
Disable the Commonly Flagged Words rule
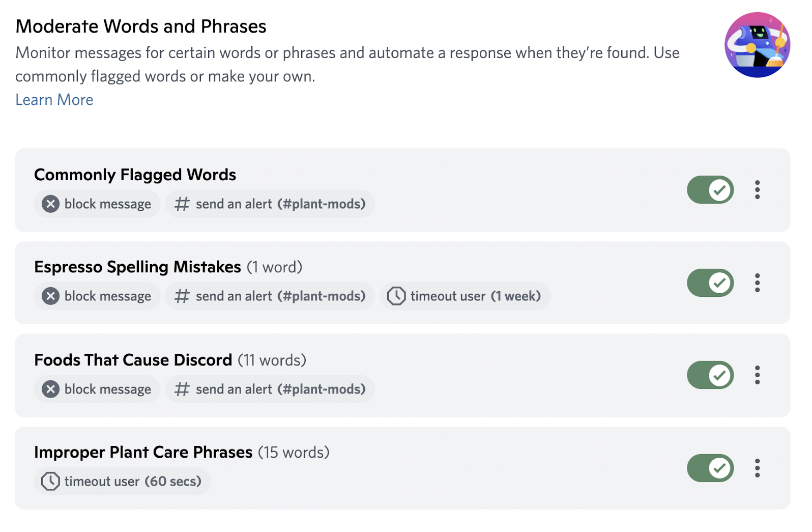click(710, 190)
